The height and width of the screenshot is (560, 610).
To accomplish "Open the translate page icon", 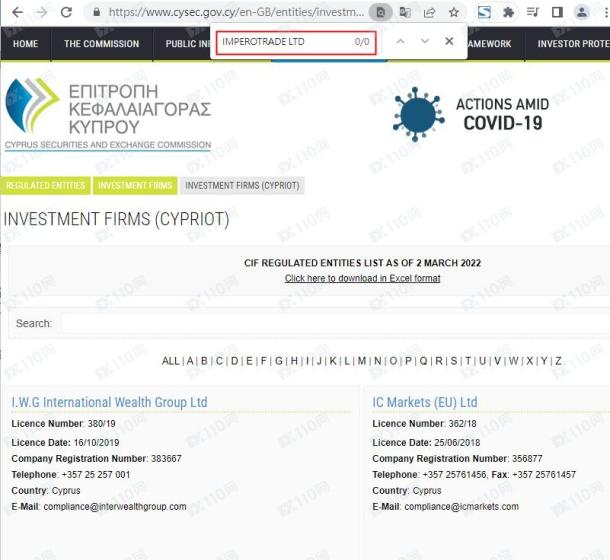I will point(405,13).
